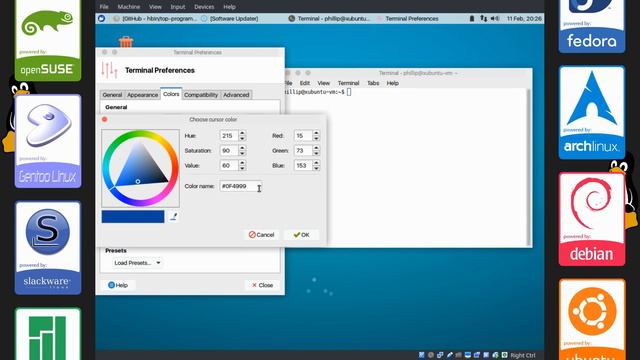Open the Compatibility tab
The height and width of the screenshot is (360, 640).
[x=201, y=95]
